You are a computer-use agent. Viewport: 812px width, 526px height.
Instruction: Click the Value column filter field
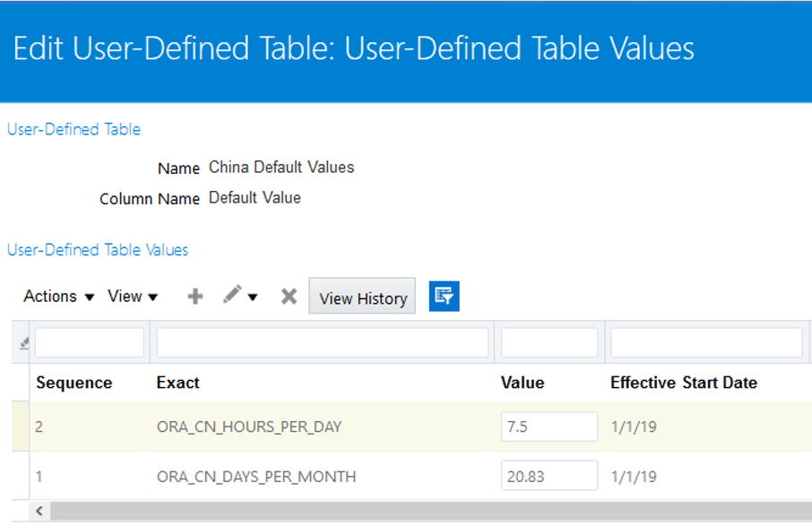click(549, 342)
